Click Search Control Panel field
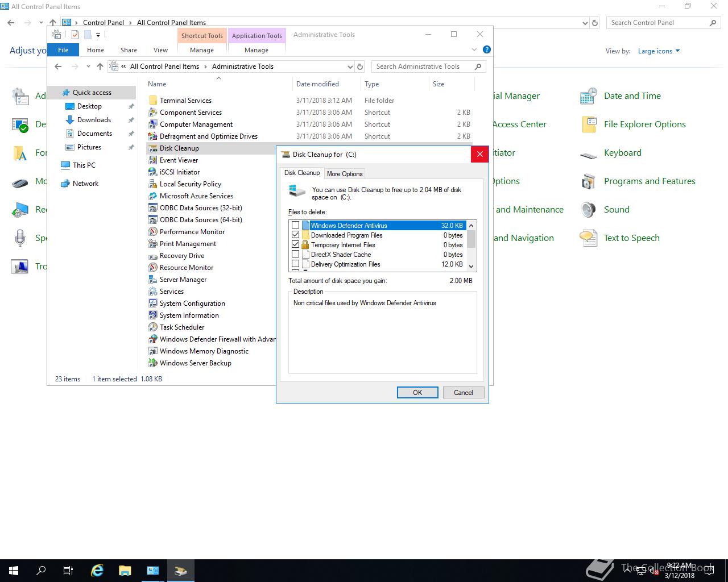 point(663,23)
